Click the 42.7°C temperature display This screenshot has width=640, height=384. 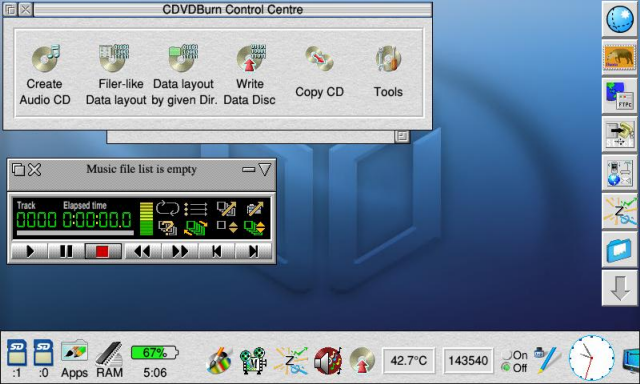(409, 361)
